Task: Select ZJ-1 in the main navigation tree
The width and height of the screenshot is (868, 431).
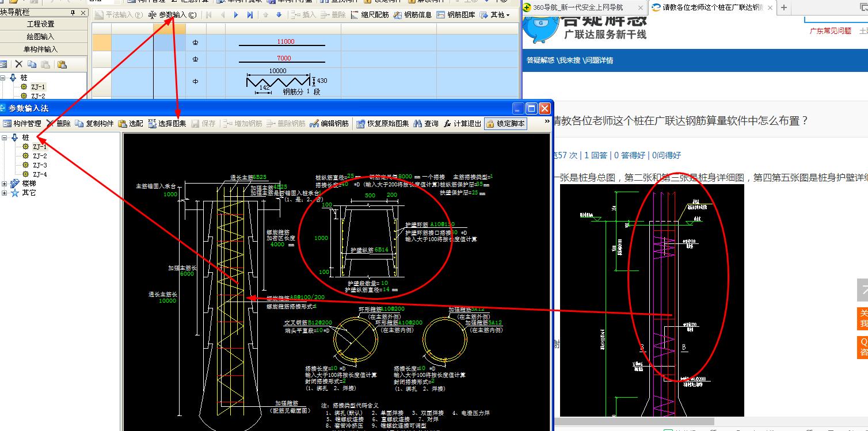Action: [38, 87]
